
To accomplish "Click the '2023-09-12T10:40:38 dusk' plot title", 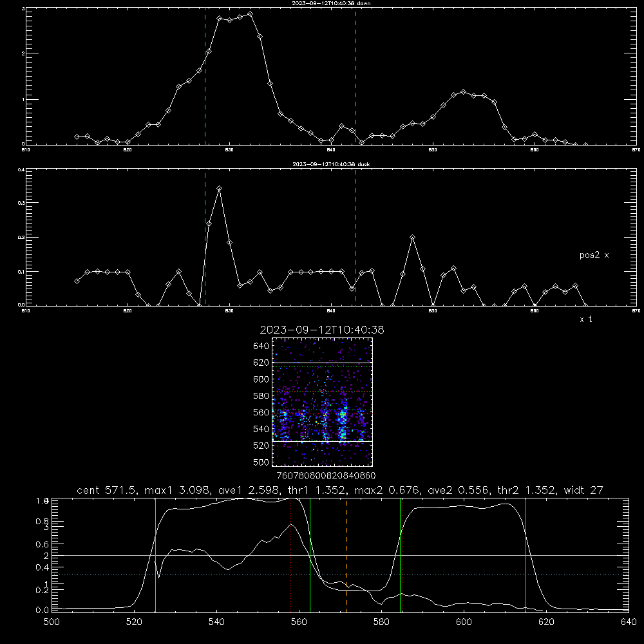I will click(331, 164).
